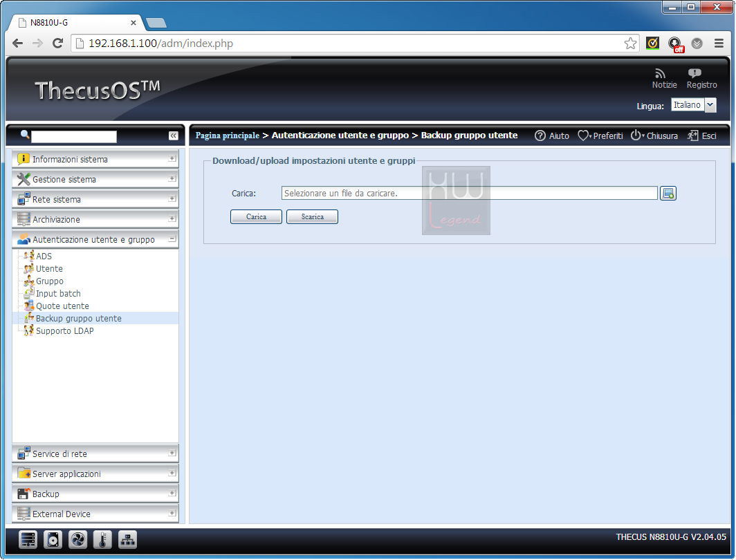Image resolution: width=736 pixels, height=560 pixels.
Task: Click the download extension icon marked off
Action: [675, 44]
